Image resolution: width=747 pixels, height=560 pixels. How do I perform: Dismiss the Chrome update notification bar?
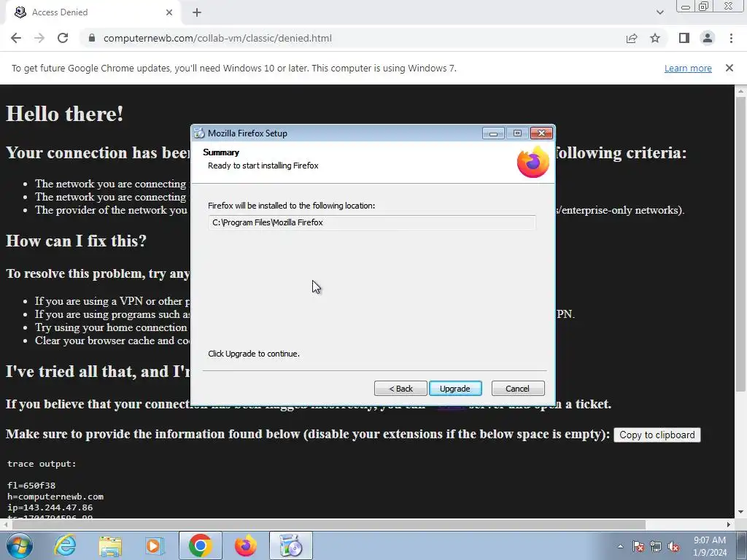[x=729, y=68]
